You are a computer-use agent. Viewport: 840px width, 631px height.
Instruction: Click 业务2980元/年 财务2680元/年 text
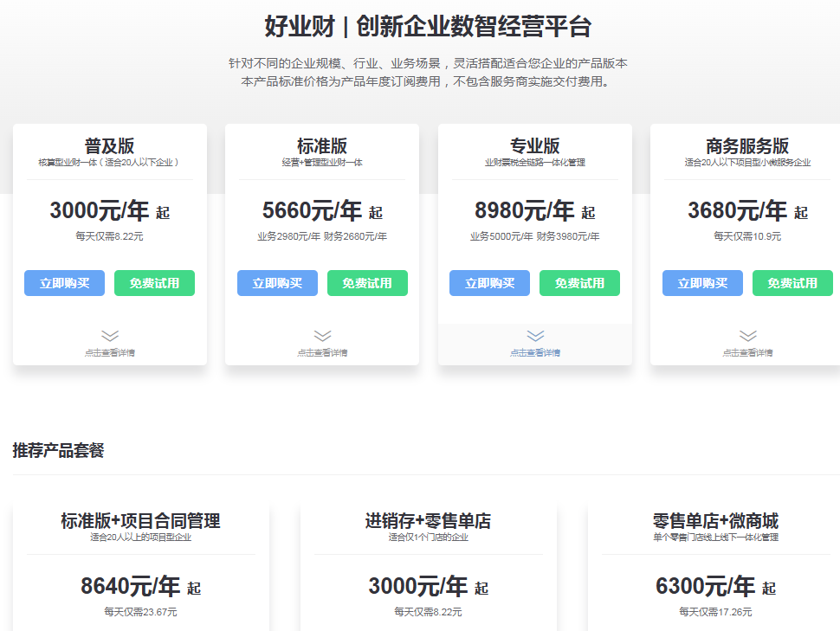point(322,236)
